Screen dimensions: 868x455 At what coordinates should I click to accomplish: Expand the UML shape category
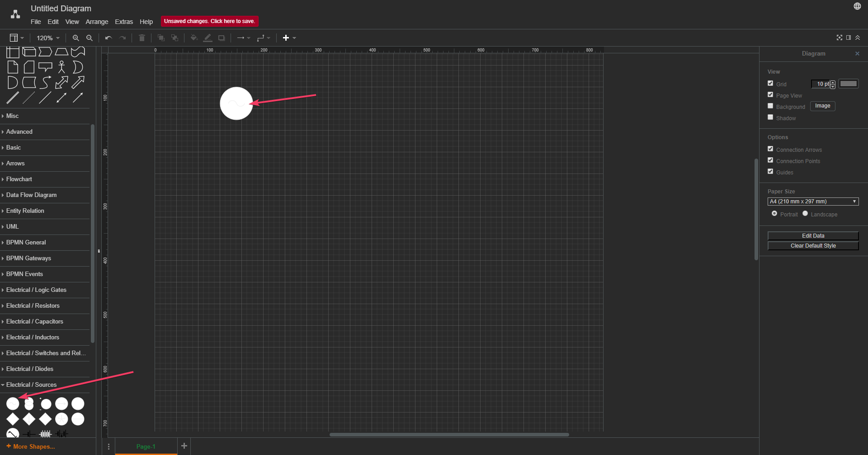pyautogui.click(x=45, y=227)
